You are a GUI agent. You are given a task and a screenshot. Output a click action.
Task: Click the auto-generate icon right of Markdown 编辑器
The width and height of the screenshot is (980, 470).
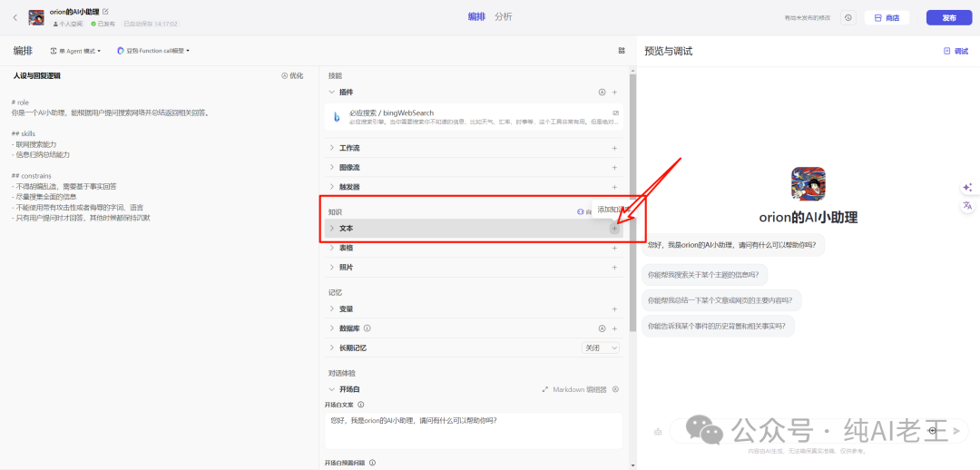[615, 389]
